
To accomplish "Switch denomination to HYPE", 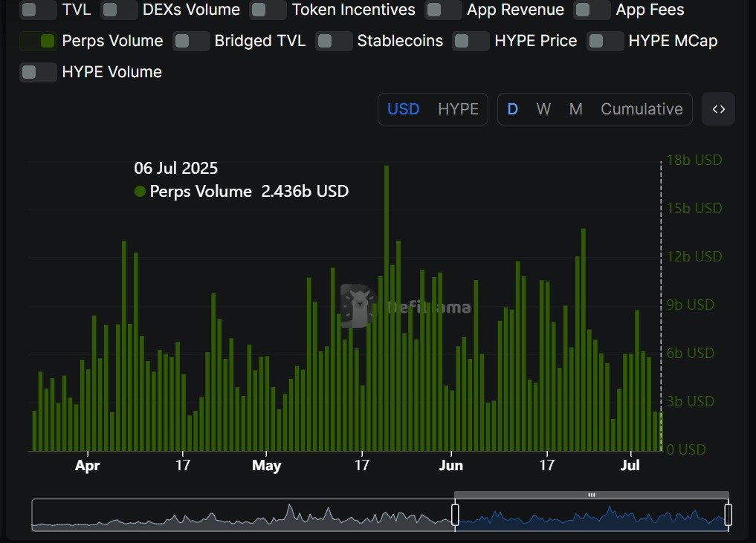I will pyautogui.click(x=458, y=109).
